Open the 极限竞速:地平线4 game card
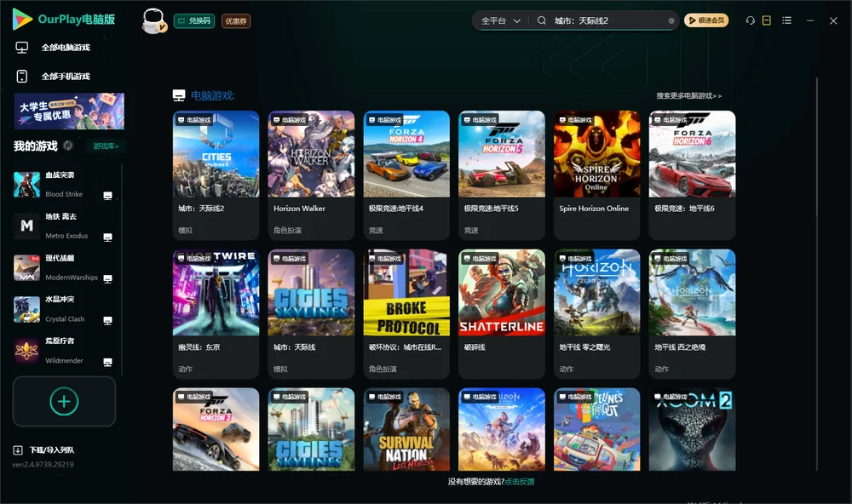Image resolution: width=852 pixels, height=504 pixels. point(406,175)
